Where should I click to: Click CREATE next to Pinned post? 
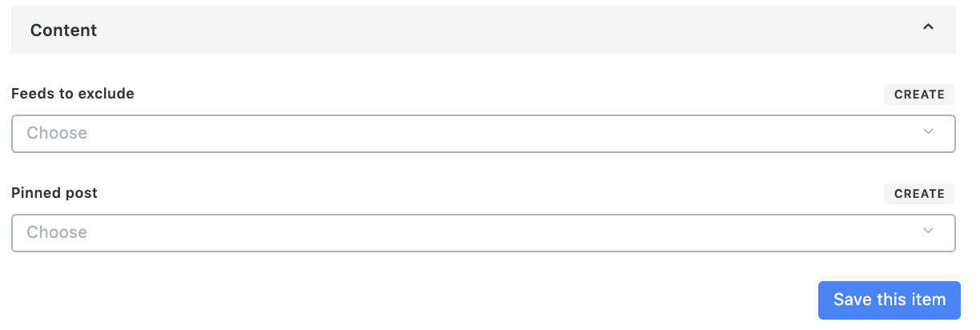click(919, 194)
